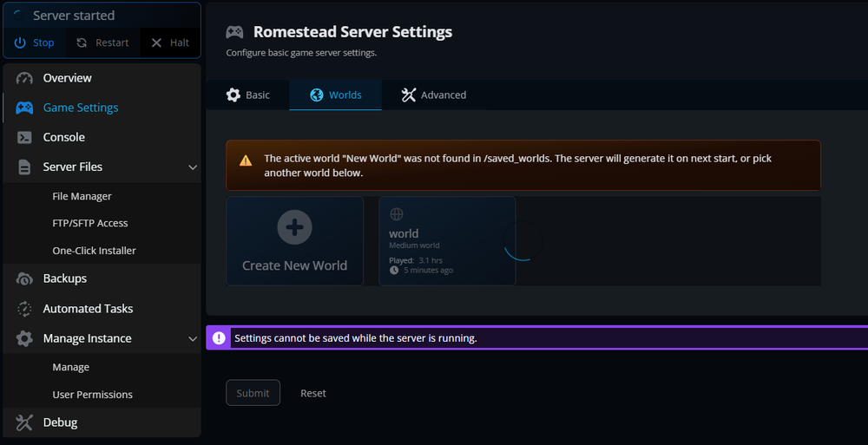Click the Create New World card

click(x=294, y=241)
